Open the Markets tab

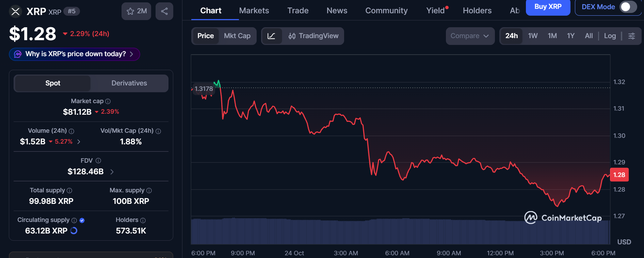click(254, 11)
